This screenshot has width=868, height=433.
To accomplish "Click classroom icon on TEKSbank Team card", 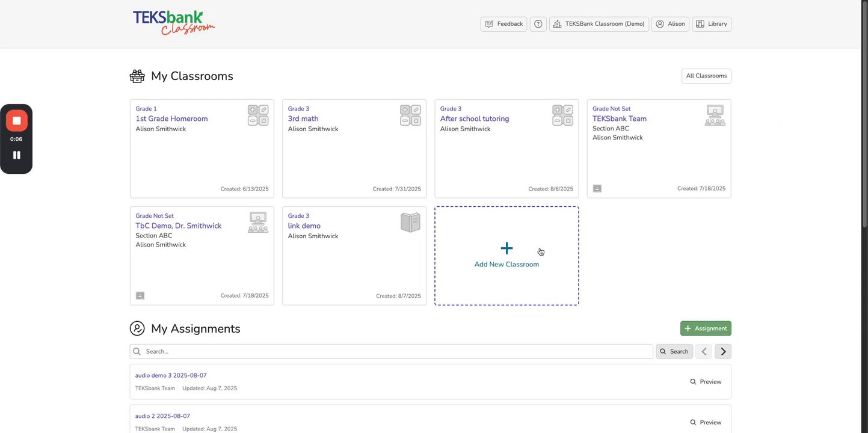I will coord(715,115).
